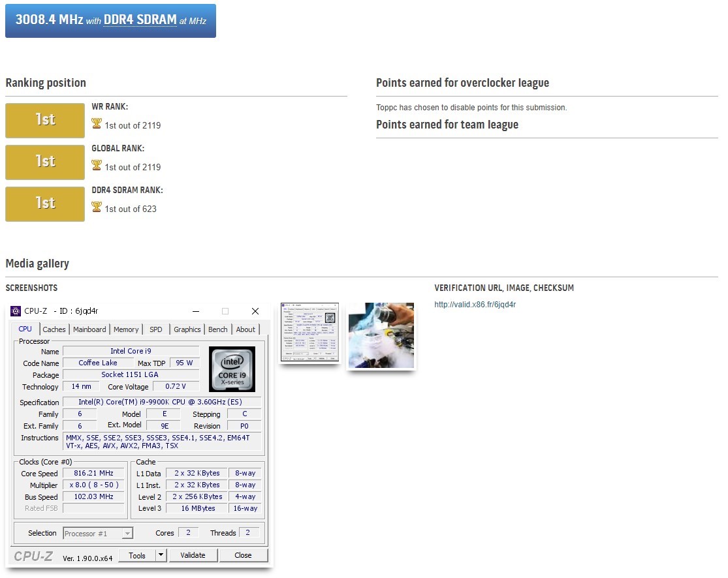The height and width of the screenshot is (578, 728).
Task: Go to the Bench tab
Action: click(x=218, y=329)
